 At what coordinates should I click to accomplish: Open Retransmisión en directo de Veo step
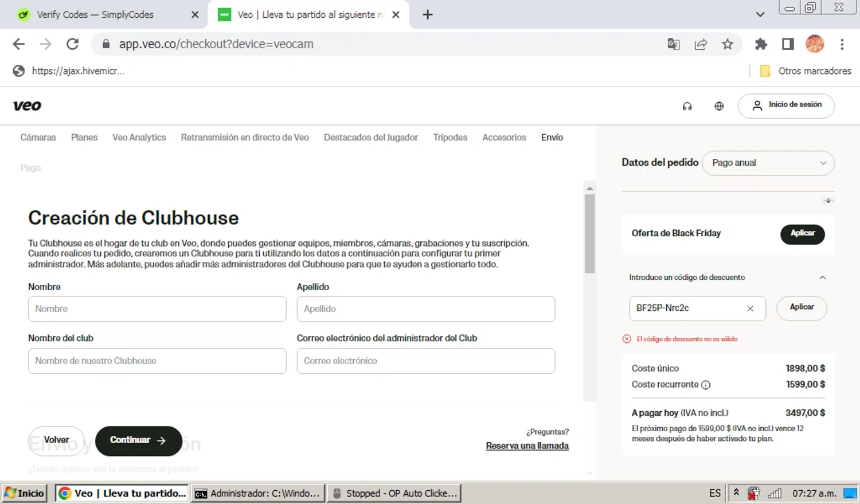(x=245, y=138)
